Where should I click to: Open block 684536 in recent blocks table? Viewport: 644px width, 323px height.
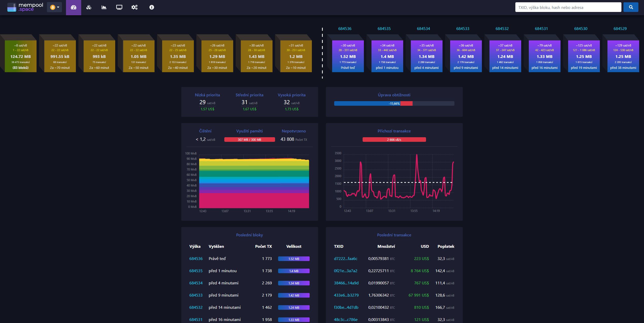pos(196,259)
